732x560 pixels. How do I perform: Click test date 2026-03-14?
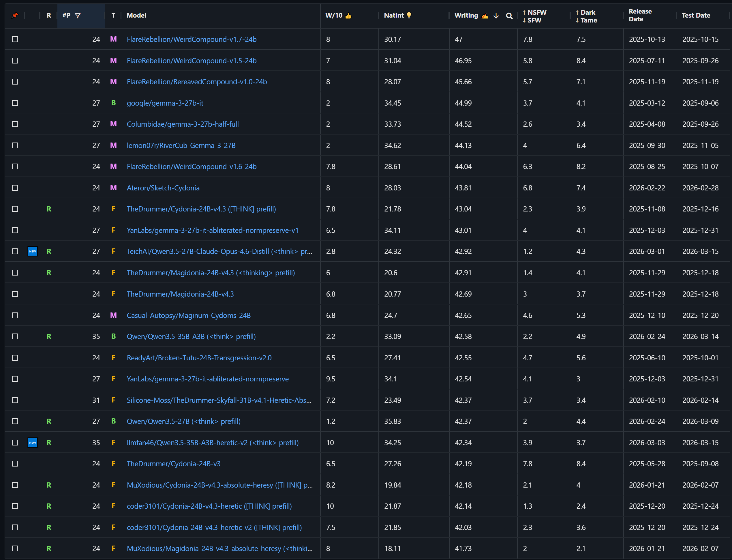click(x=700, y=337)
